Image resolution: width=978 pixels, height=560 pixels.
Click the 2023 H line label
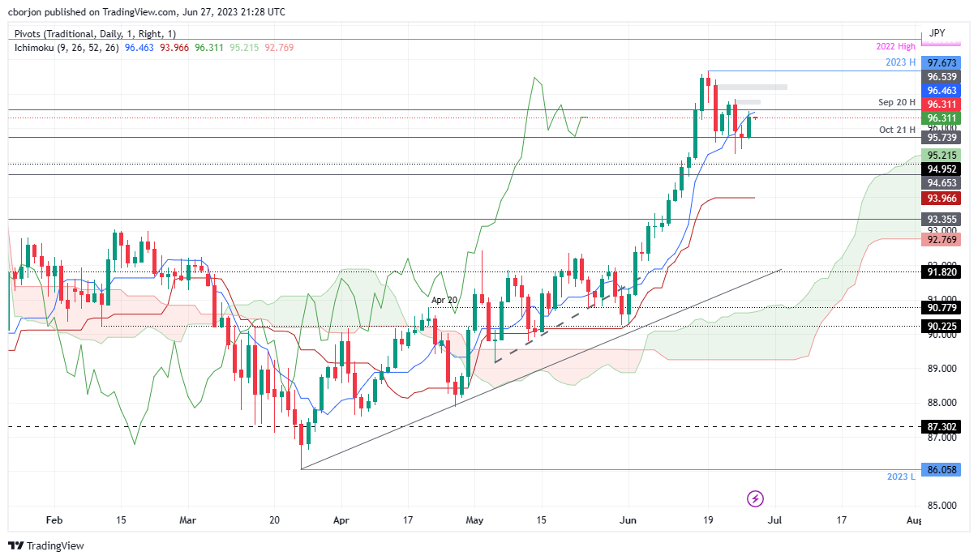pyautogui.click(x=899, y=62)
